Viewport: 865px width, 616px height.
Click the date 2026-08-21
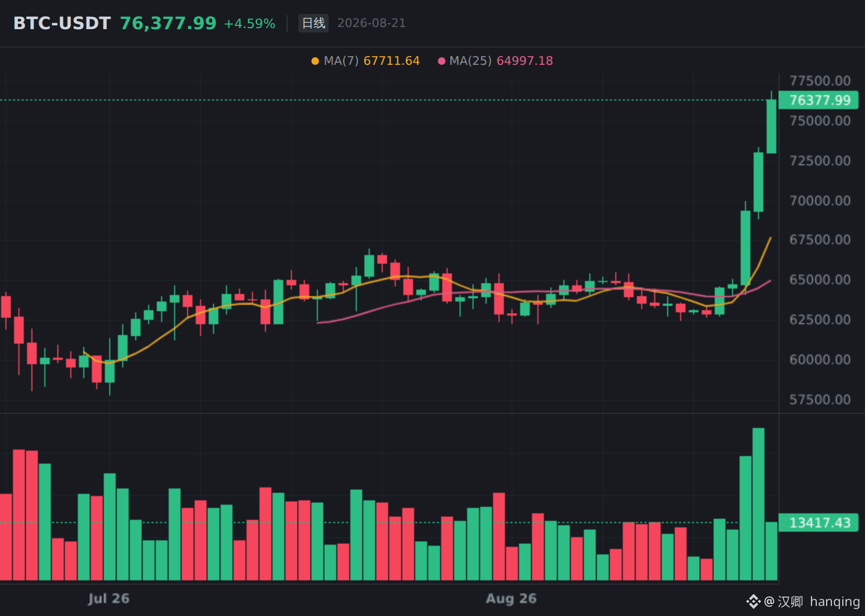(x=371, y=23)
